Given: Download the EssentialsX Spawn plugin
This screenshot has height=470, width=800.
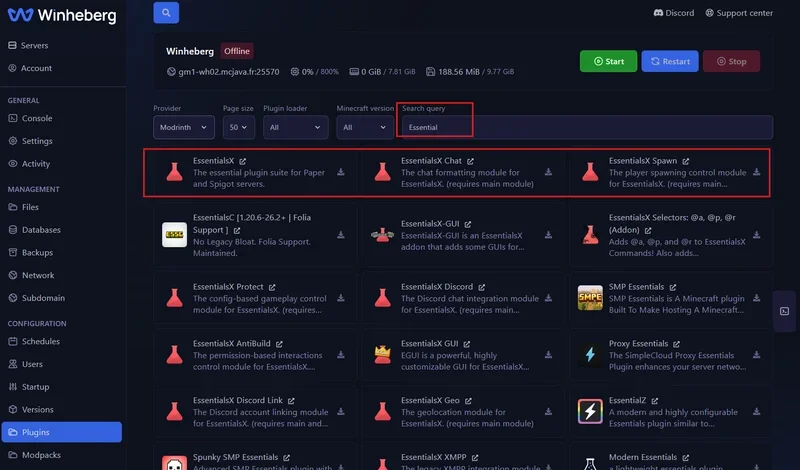Looking at the screenshot, I should click(x=757, y=172).
